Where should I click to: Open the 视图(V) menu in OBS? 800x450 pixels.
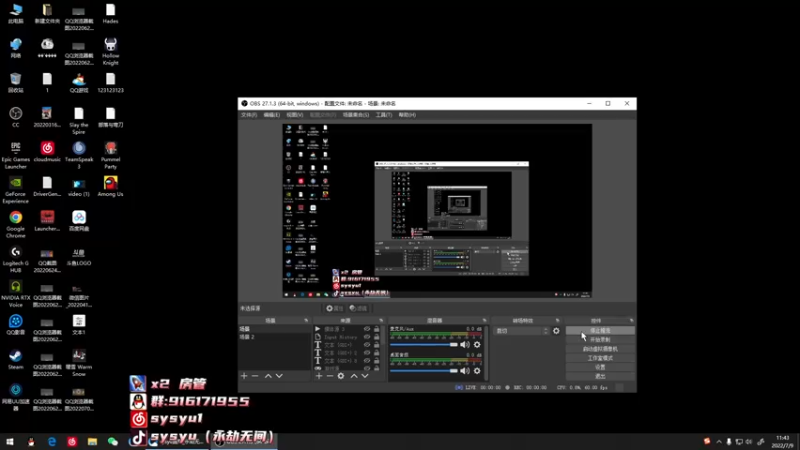tap(294, 115)
